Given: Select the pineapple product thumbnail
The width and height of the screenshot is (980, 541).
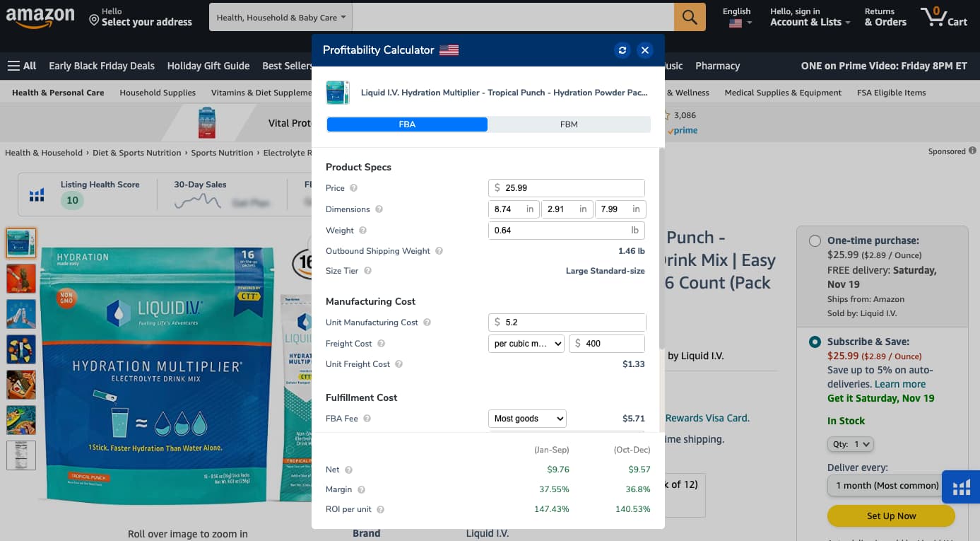Looking at the screenshot, I should (21, 279).
